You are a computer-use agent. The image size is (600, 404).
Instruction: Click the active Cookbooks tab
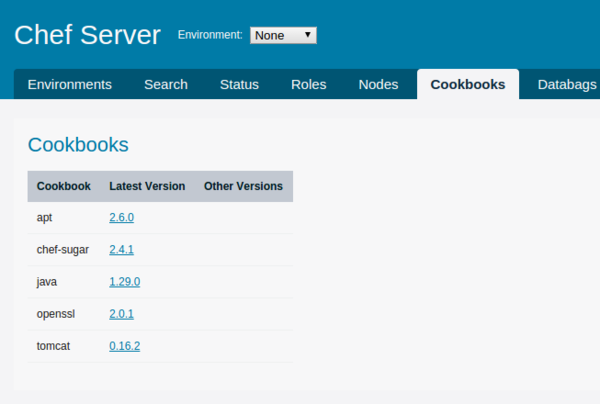point(467,84)
